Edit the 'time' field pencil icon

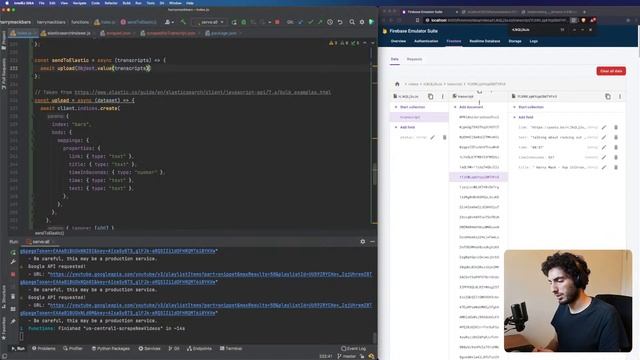pyautogui.click(x=604, y=147)
